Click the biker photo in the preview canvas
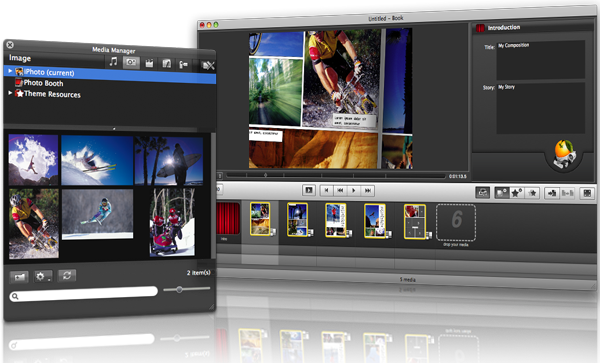The height and width of the screenshot is (363, 600). (341, 78)
